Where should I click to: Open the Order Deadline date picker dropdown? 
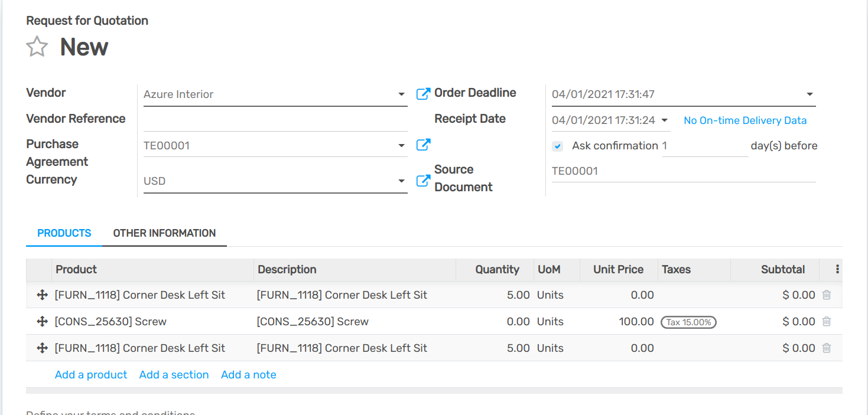point(810,94)
